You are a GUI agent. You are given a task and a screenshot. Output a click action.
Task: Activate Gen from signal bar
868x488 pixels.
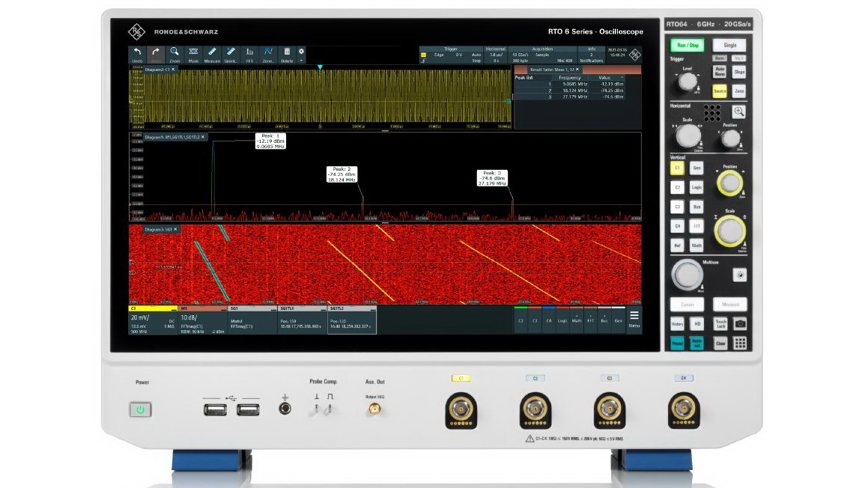[x=619, y=320]
